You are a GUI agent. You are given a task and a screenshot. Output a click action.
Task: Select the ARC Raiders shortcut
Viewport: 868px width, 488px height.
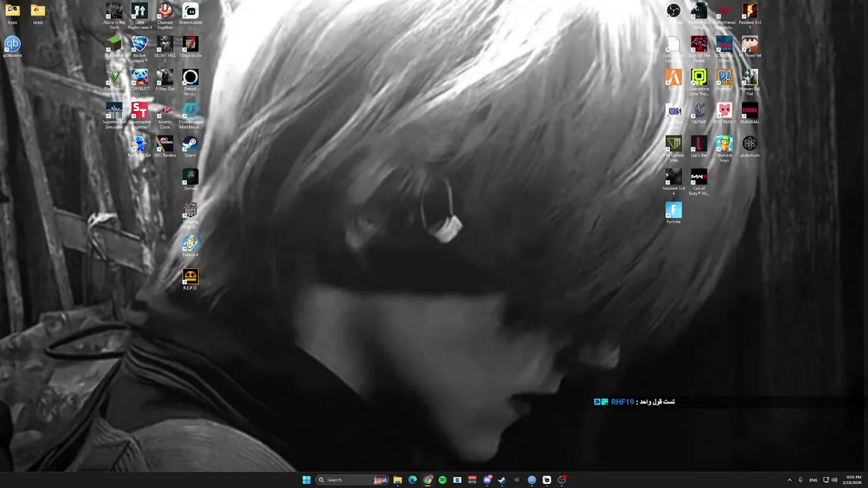pos(165,147)
